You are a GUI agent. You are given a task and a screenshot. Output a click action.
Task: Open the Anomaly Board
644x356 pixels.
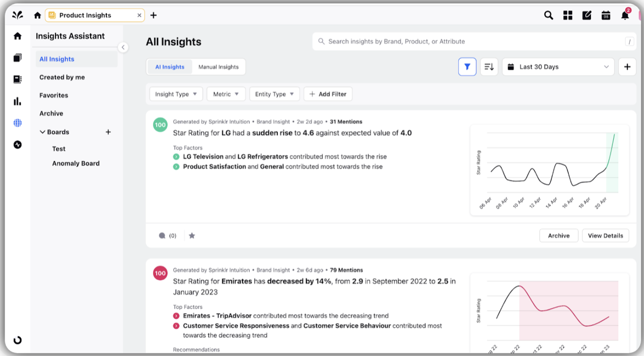pos(76,163)
